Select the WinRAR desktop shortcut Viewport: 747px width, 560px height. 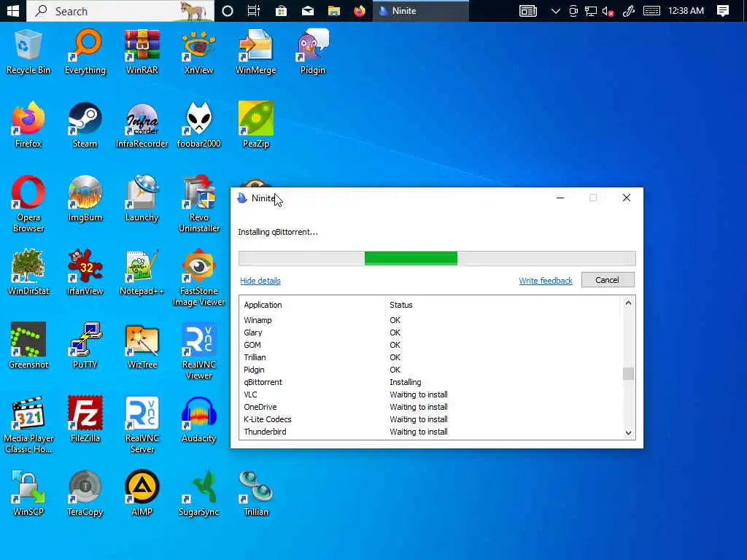[x=142, y=52]
